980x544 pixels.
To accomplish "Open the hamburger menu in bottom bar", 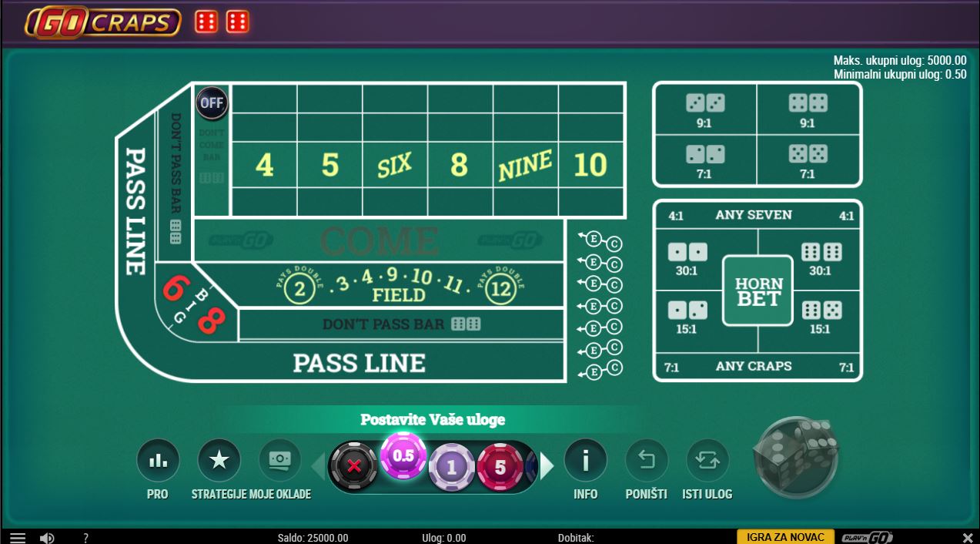I will (18, 538).
